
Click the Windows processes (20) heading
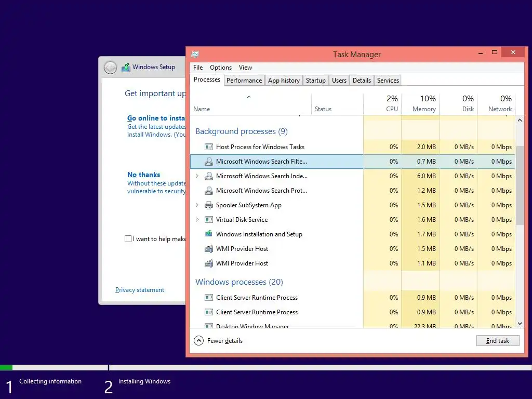(239, 282)
